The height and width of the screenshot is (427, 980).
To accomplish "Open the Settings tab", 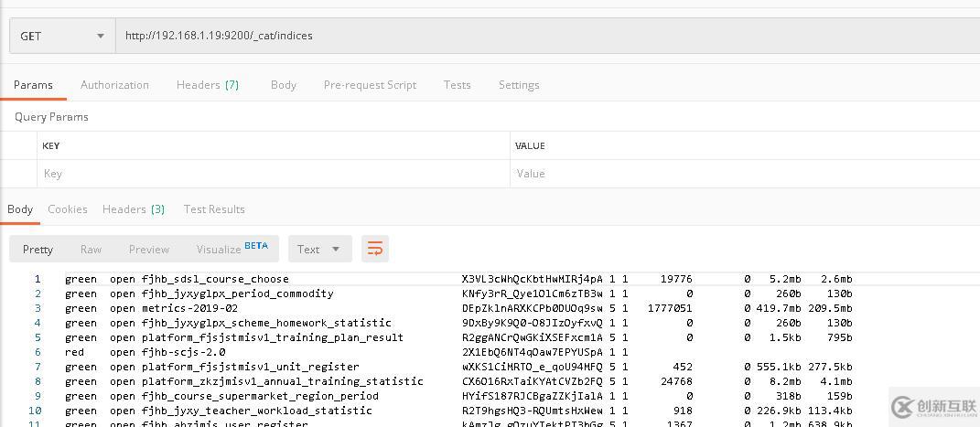I will click(x=519, y=85).
